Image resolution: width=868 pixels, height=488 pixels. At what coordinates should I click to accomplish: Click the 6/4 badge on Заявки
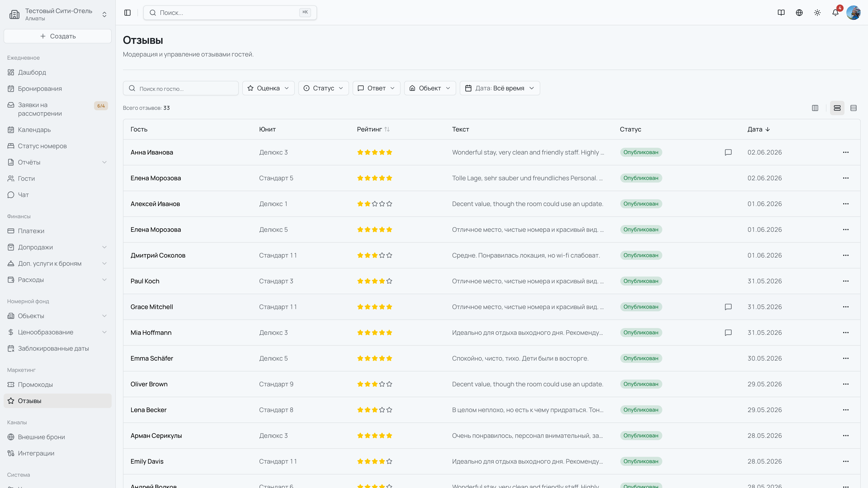[101, 106]
